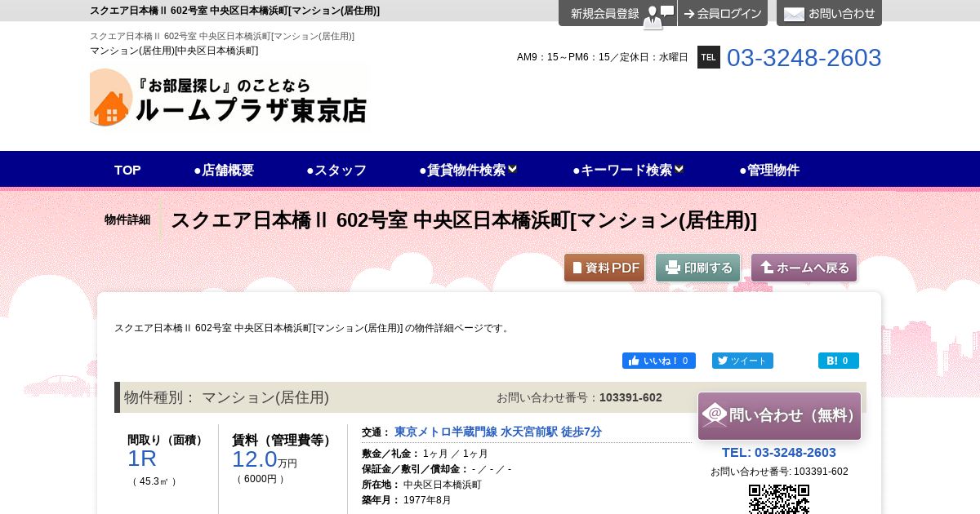The height and width of the screenshot is (514, 980).
Task: Click 問い合わせ（無料）inquiry button
Action: click(779, 416)
